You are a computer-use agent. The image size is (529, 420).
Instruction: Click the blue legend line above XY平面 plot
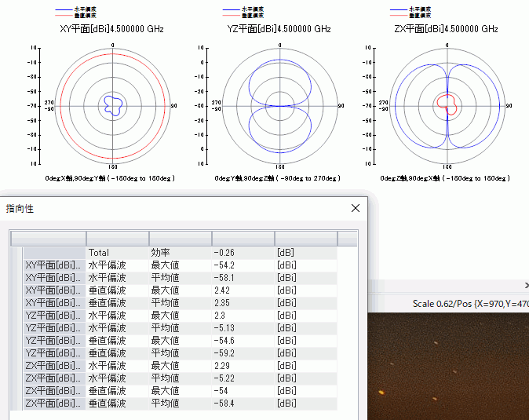[x=63, y=9]
